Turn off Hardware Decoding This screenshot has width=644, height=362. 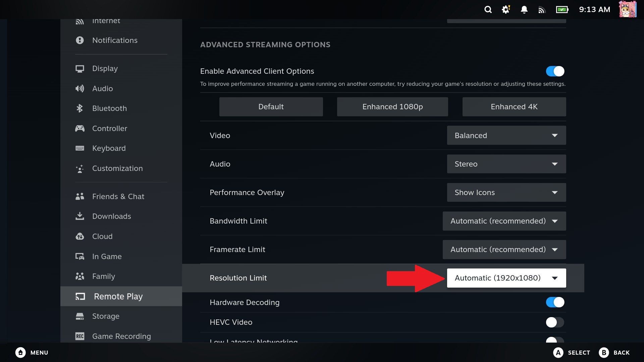(x=555, y=302)
